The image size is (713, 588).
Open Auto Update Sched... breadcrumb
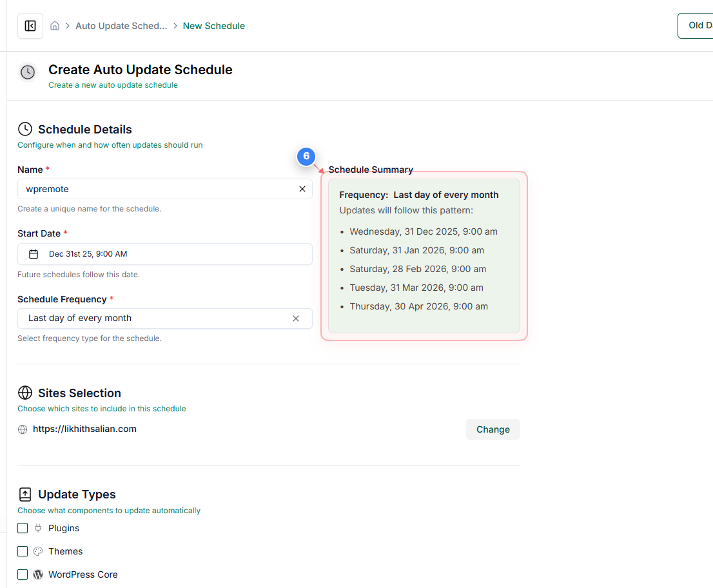tap(121, 26)
